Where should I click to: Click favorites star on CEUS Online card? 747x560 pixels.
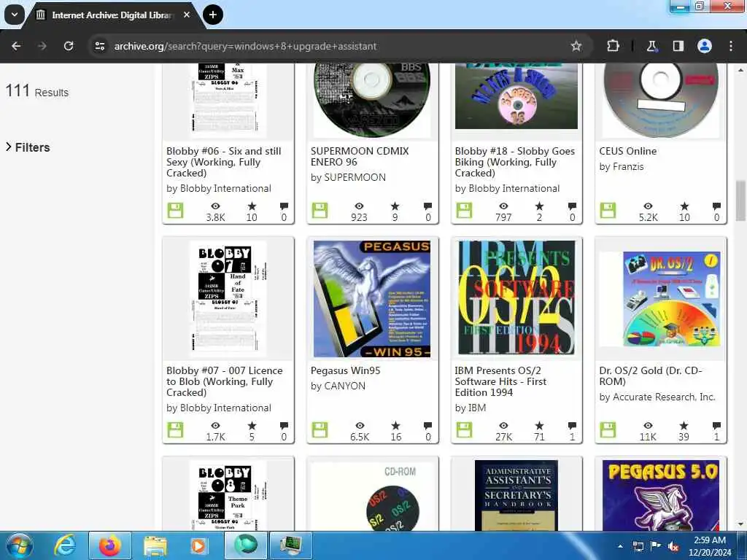[x=684, y=206]
